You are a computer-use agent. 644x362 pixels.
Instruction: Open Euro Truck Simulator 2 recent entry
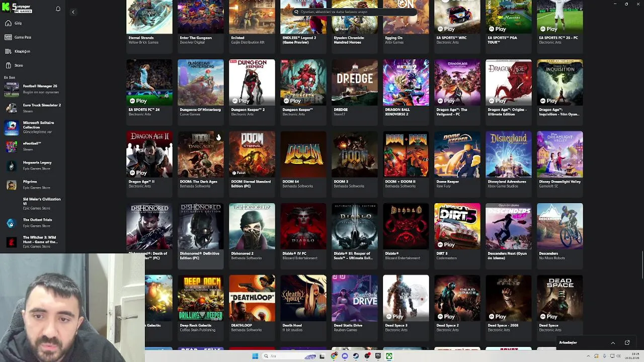(x=32, y=108)
